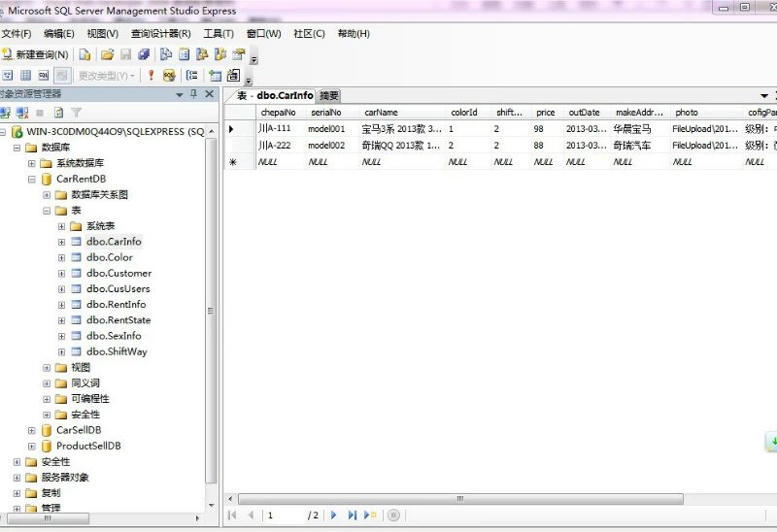Image resolution: width=777 pixels, height=532 pixels.
Task: Click the Save disk icon in toolbar
Action: pos(126,54)
